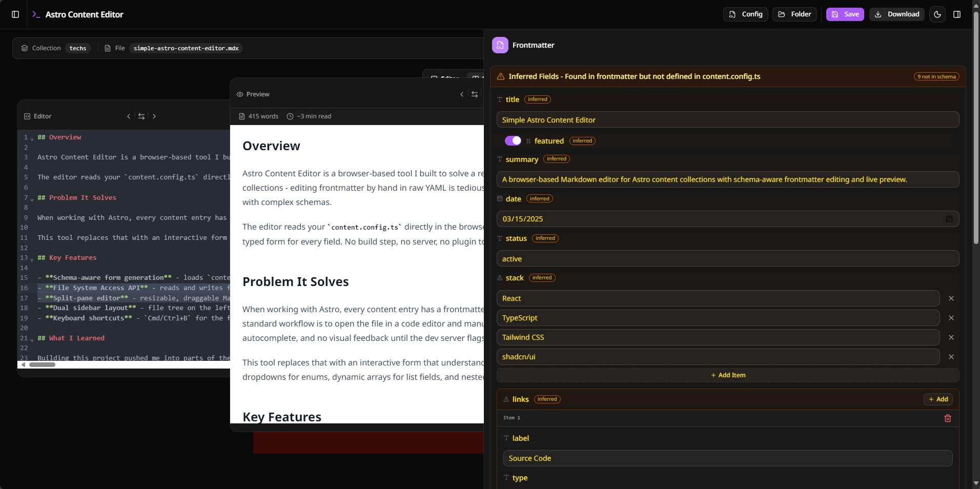Click the Download button
Screen dimensions: 980x489
(x=897, y=14)
